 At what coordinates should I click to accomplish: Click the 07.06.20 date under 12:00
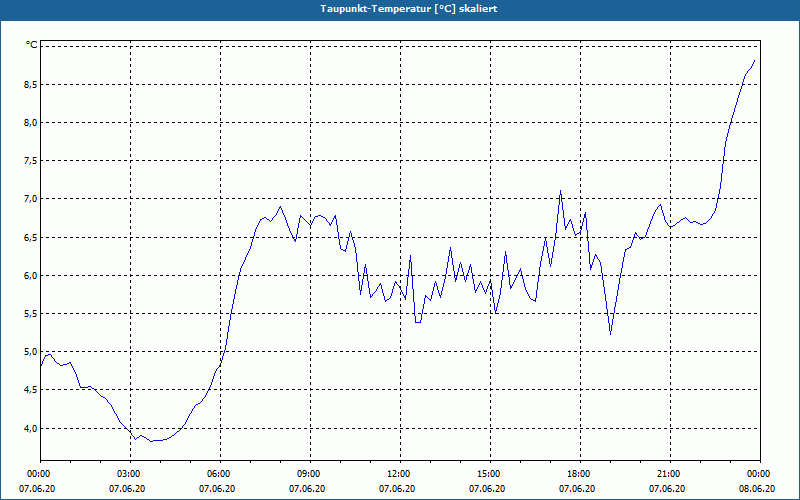[397, 489]
